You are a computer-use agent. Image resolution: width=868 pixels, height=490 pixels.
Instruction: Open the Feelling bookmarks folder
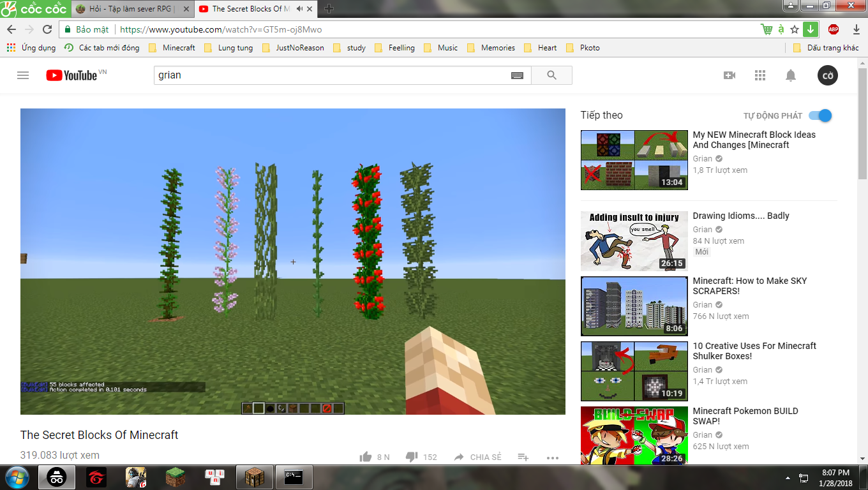(x=394, y=48)
